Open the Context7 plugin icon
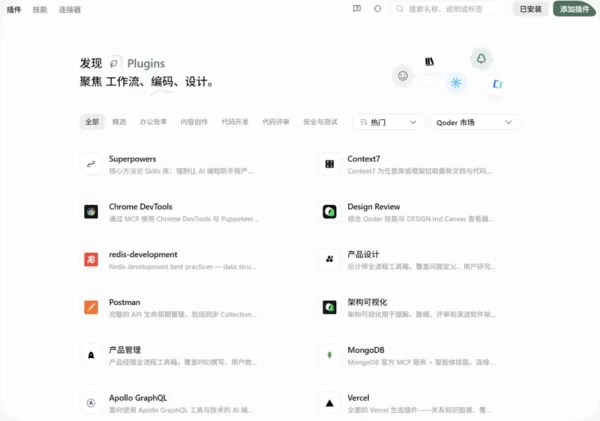600x421 pixels. tap(329, 164)
